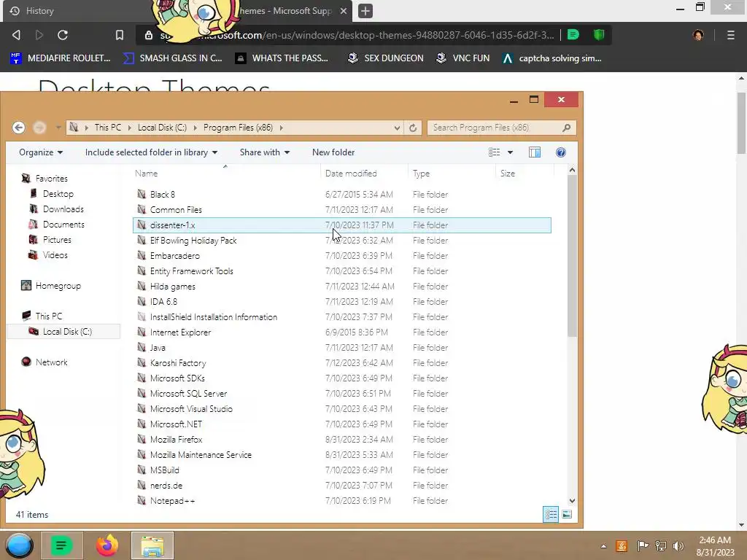747x560 pixels.
Task: Select Desktop under Favorites
Action: [58, 194]
